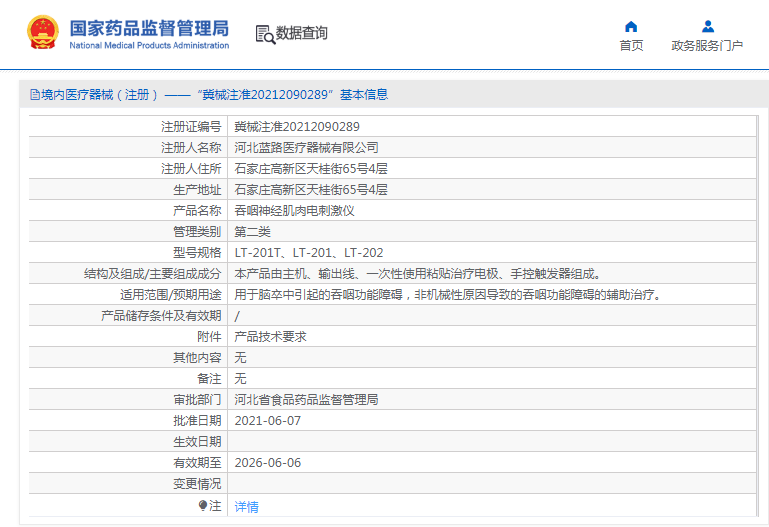Select 生产地址 address value
The width and height of the screenshot is (769, 527).
click(x=311, y=190)
